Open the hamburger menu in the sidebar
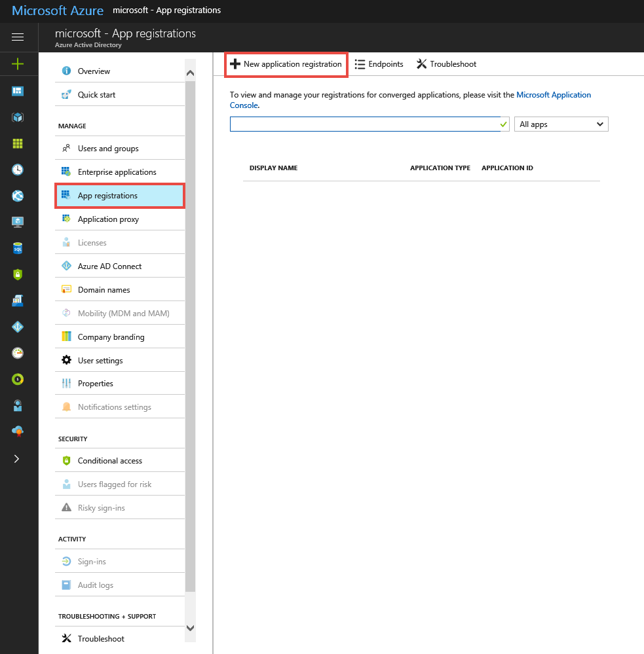Viewport: 644px width, 654px height. pyautogui.click(x=18, y=37)
